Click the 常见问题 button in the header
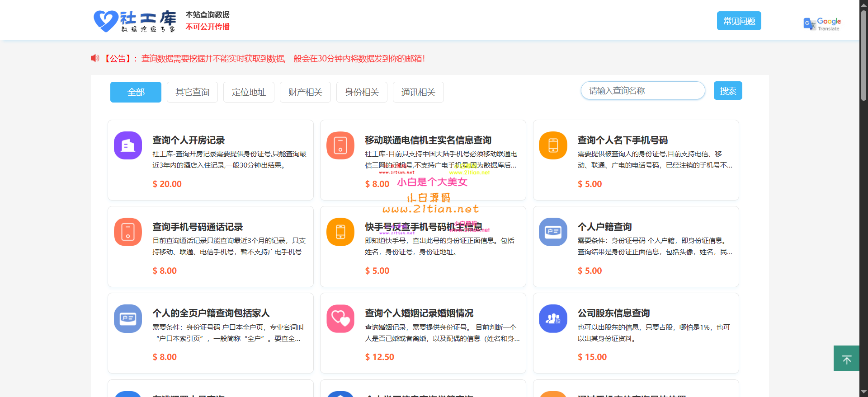Screen dimensions: 868x397 (x=739, y=21)
